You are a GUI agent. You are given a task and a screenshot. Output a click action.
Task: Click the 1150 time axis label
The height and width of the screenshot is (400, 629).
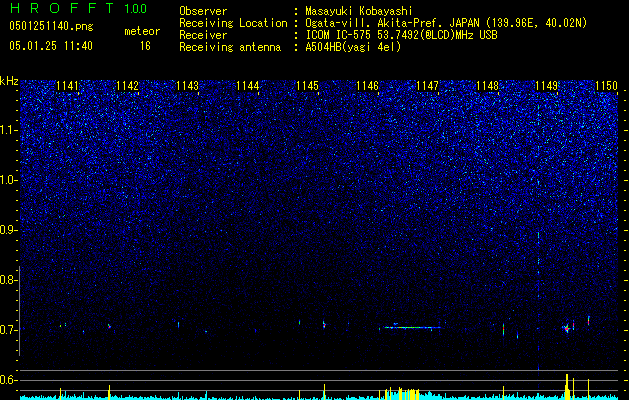point(607,86)
